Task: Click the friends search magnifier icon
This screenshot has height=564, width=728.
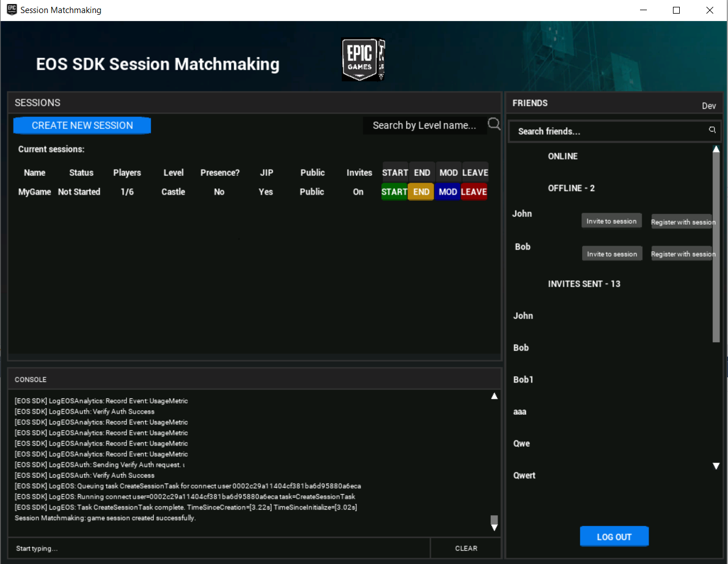Action: coord(712,130)
